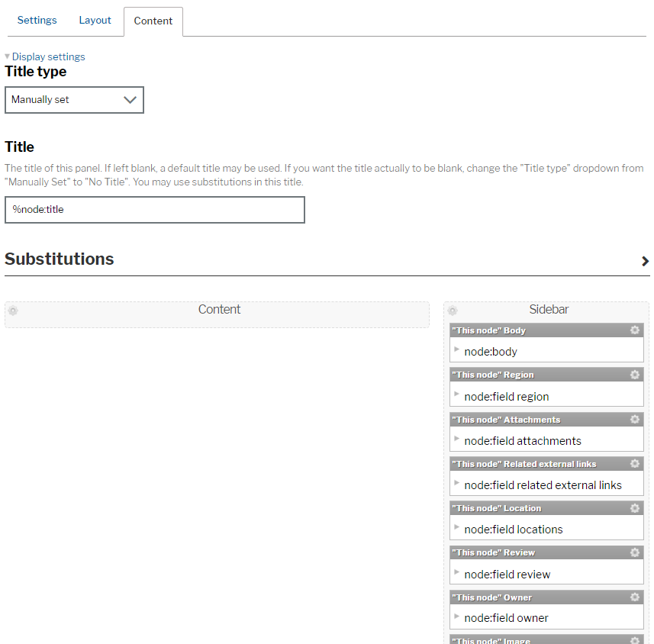Open settings gear on "This node" Region pane

pyautogui.click(x=634, y=374)
